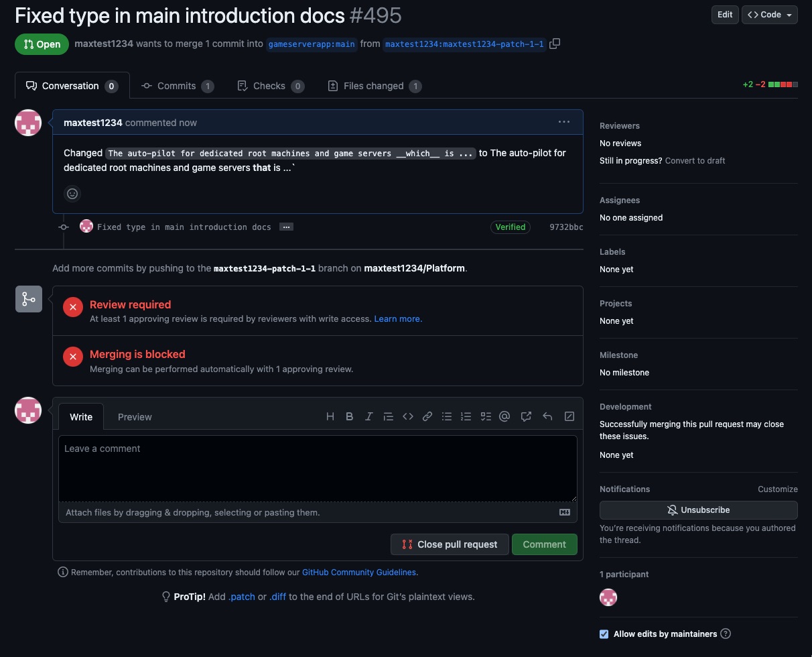Expand the commit message ellipsis
The image size is (812, 657).
(286, 227)
